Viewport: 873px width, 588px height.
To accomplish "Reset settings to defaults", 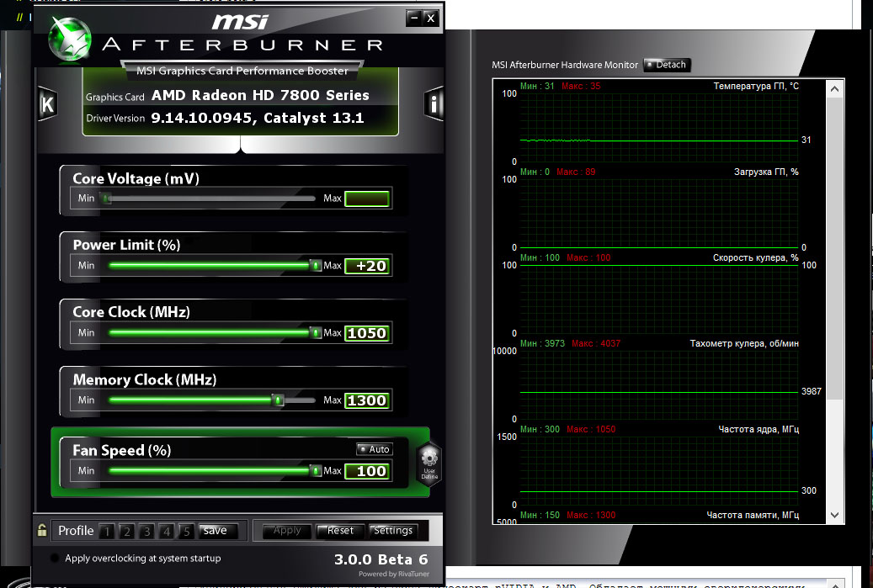I will coord(340,531).
